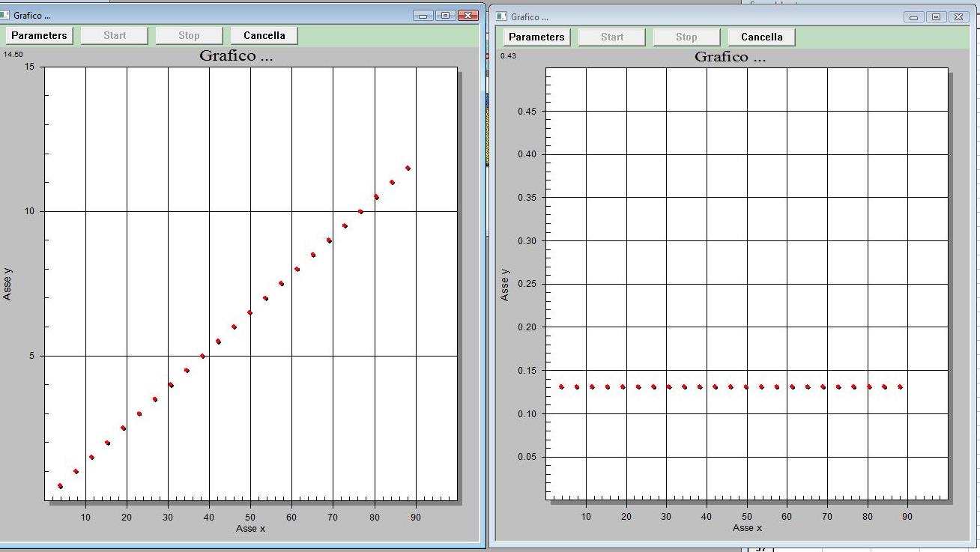Image resolution: width=980 pixels, height=552 pixels.
Task: Click Start in the right Grafico window
Action: point(612,37)
